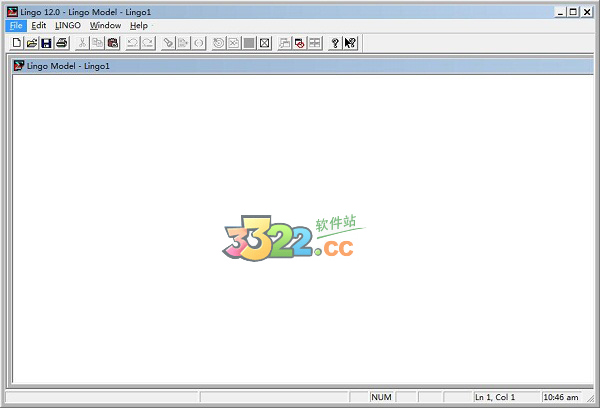Click the Send To Back windows icon

point(284,43)
